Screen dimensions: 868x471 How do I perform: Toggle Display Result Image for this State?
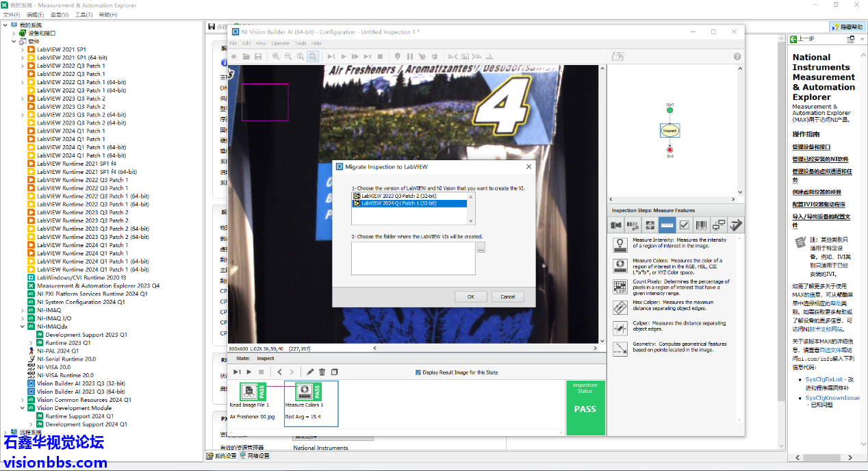click(x=418, y=372)
